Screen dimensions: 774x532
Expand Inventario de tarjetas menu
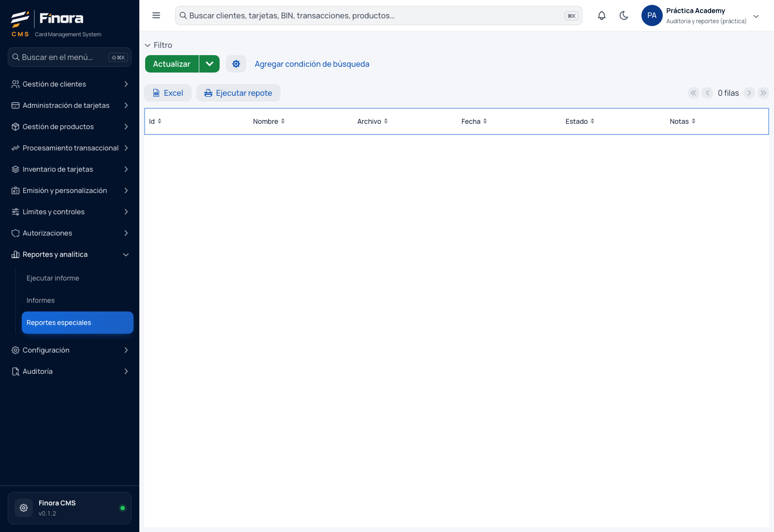tap(70, 169)
